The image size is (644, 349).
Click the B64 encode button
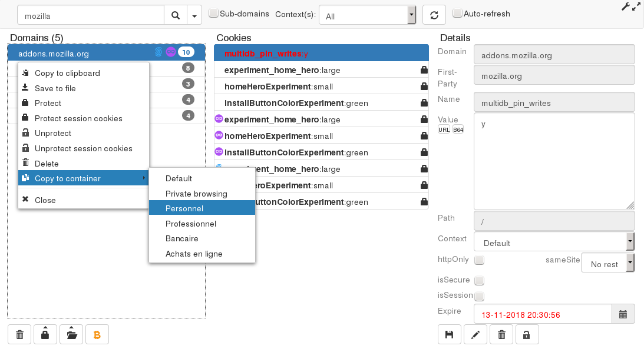click(x=458, y=129)
